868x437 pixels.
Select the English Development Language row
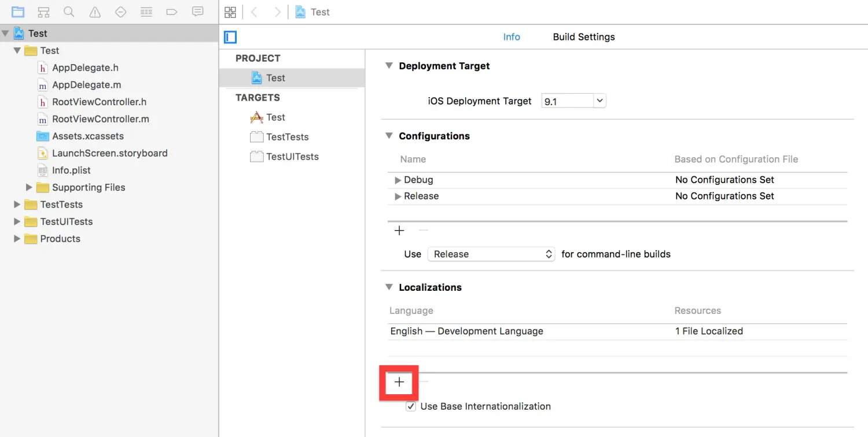(617, 331)
